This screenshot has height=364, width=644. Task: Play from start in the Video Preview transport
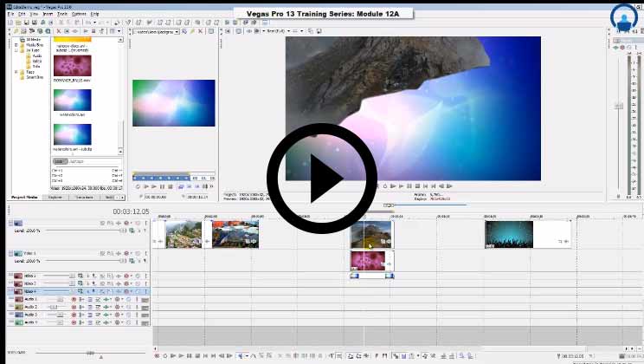[393, 186]
